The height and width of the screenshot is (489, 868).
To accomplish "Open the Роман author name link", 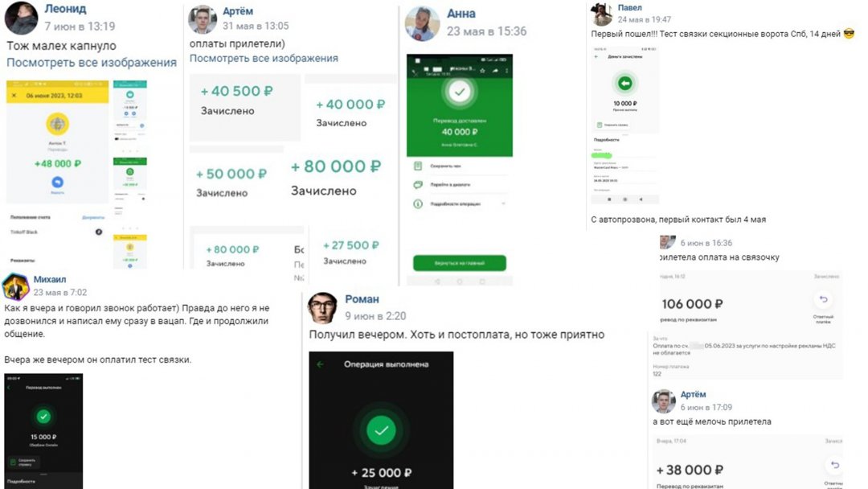I will [x=362, y=299].
